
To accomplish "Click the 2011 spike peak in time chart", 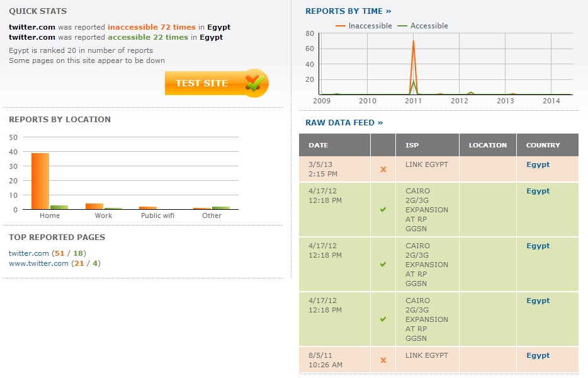I will point(413,42).
